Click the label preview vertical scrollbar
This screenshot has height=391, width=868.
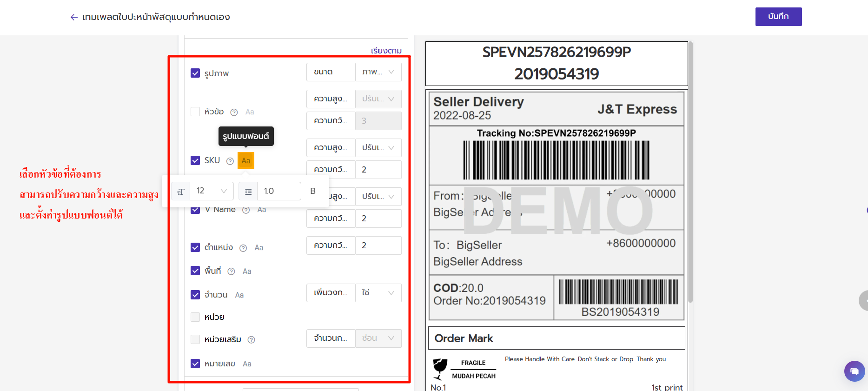(x=690, y=172)
